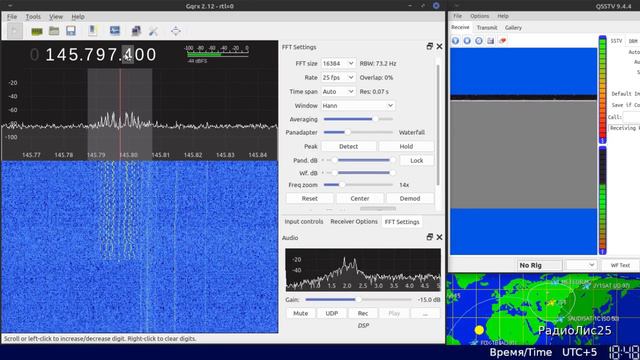Viewport: 640px width, 360px height.
Task: Click the two-computers network icon in Gqrx toolbar
Action: pos(136,31)
